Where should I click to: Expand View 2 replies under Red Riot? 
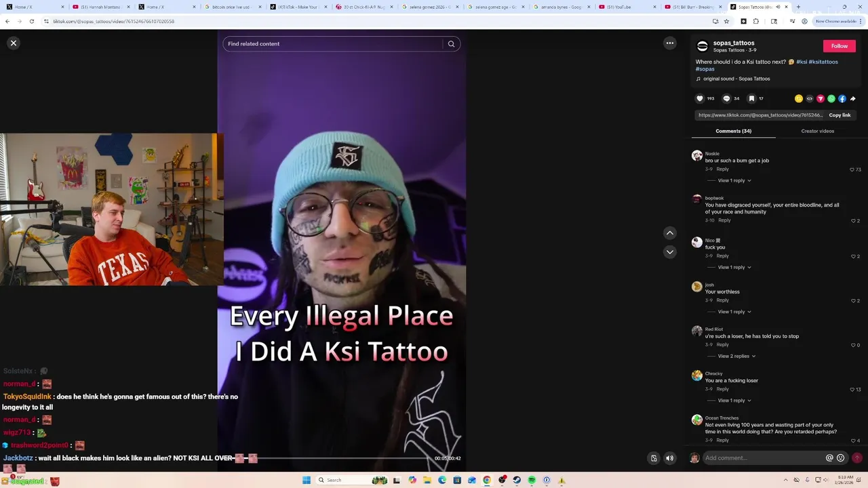(x=736, y=356)
